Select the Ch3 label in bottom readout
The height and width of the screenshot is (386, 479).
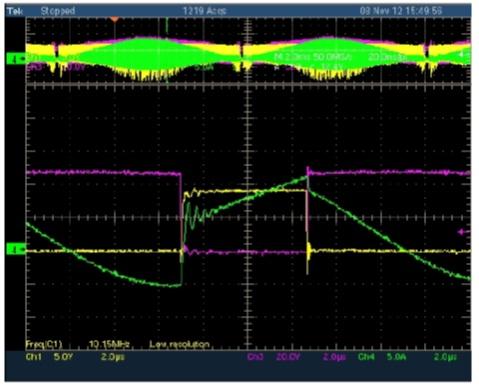(255, 357)
